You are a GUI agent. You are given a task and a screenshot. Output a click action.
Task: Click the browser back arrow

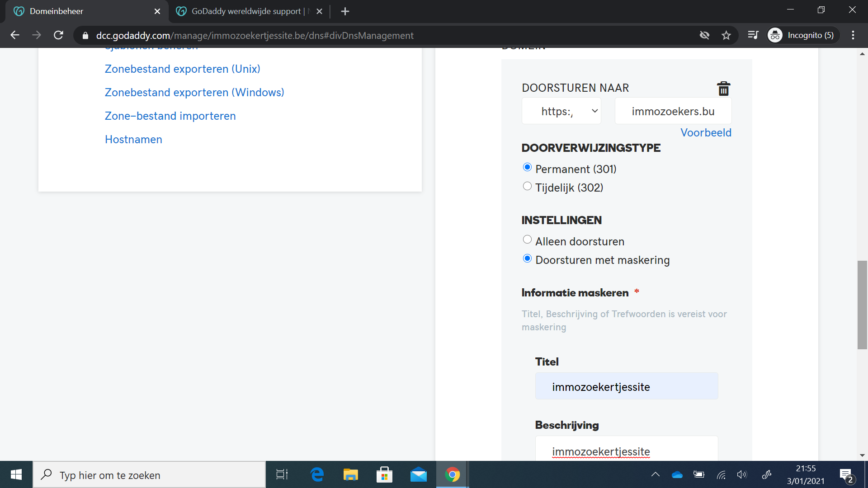click(15, 35)
